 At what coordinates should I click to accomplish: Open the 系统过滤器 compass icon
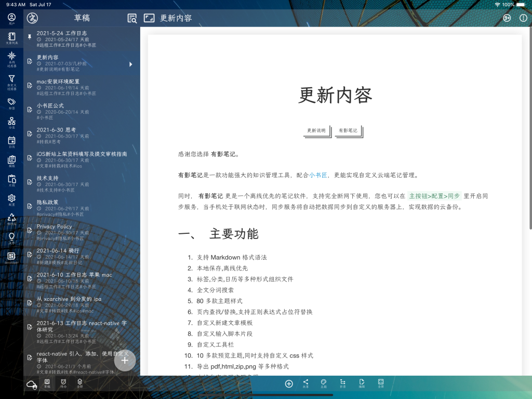point(11,59)
